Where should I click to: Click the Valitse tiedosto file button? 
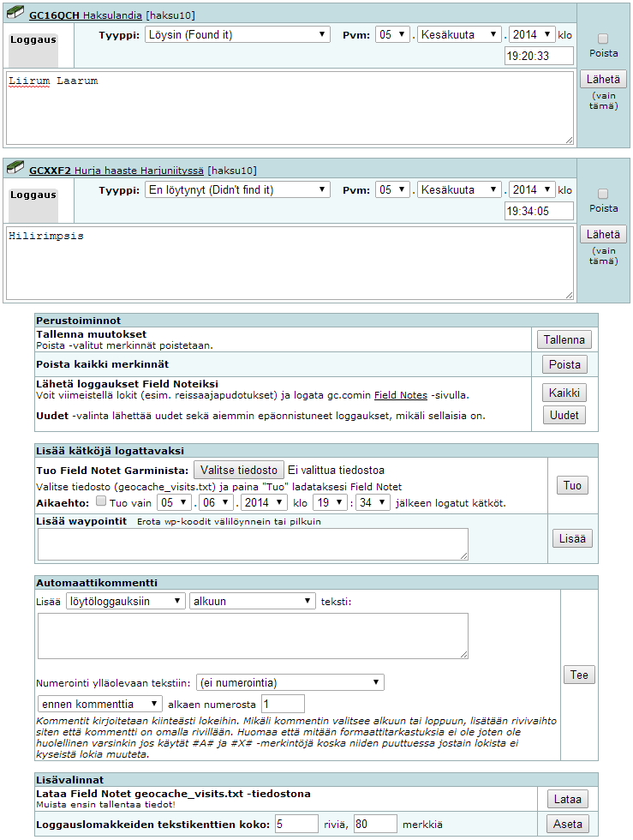tap(239, 471)
